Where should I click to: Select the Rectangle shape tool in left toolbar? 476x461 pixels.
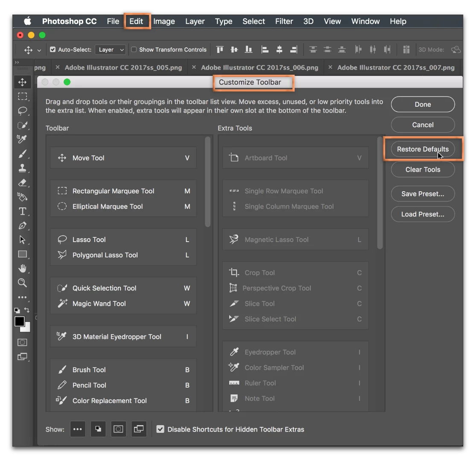point(22,254)
